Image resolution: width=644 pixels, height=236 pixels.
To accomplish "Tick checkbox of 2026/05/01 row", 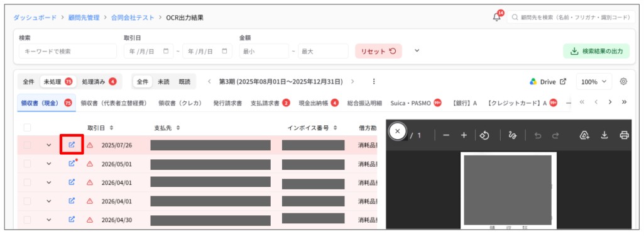I will pyautogui.click(x=27, y=164).
